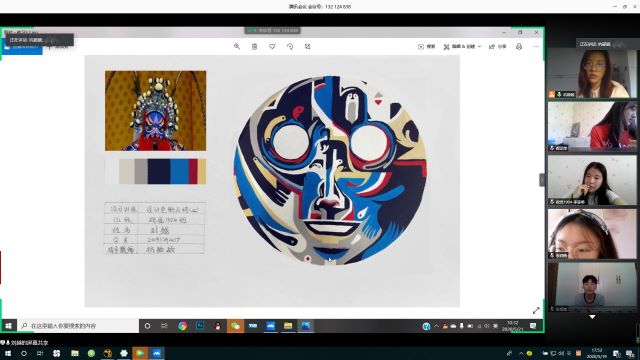Viewport: 640px width, 360px height.
Task: Open Task View in the shared taskbar
Action: 164,326
